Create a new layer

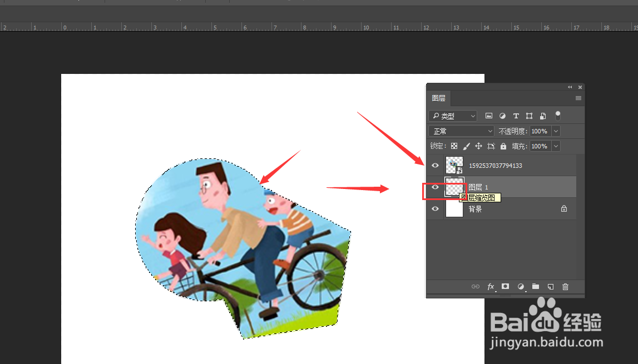coord(551,287)
